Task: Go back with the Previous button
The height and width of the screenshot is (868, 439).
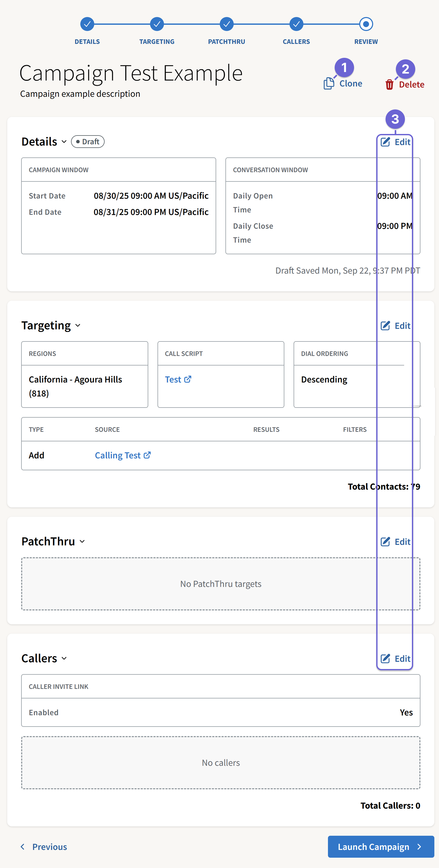Action: click(44, 847)
